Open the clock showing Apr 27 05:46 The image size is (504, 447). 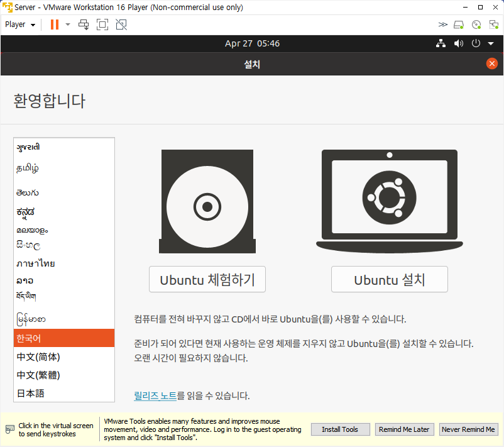pos(252,43)
